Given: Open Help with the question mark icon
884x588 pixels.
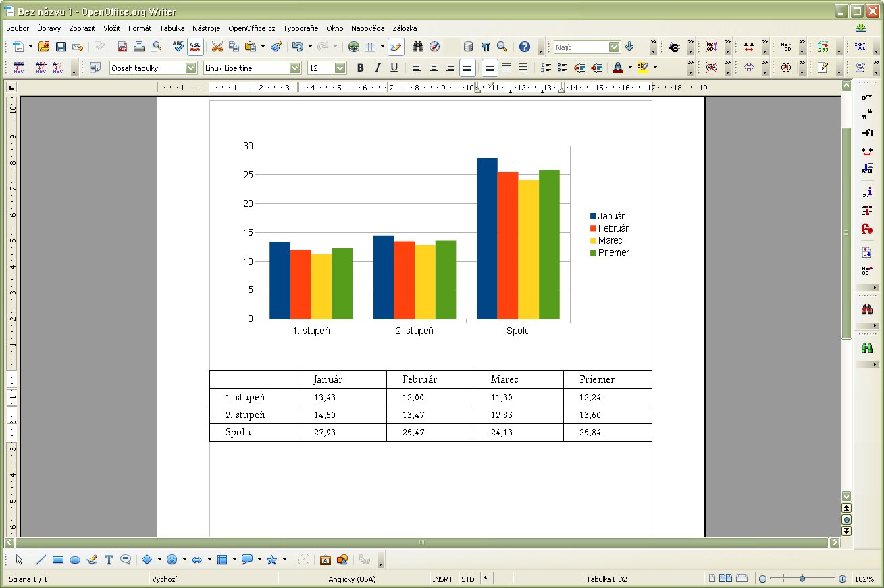Looking at the screenshot, I should [x=525, y=47].
